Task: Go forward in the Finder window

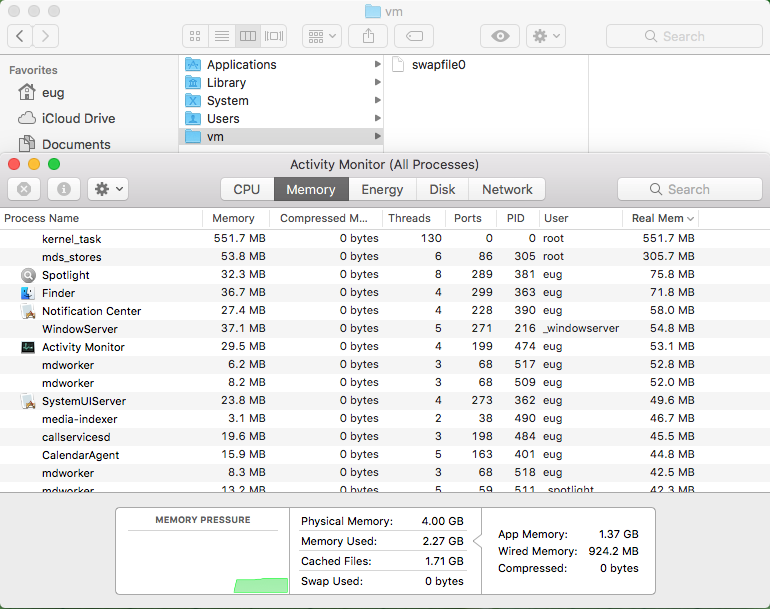Action: 46,36
